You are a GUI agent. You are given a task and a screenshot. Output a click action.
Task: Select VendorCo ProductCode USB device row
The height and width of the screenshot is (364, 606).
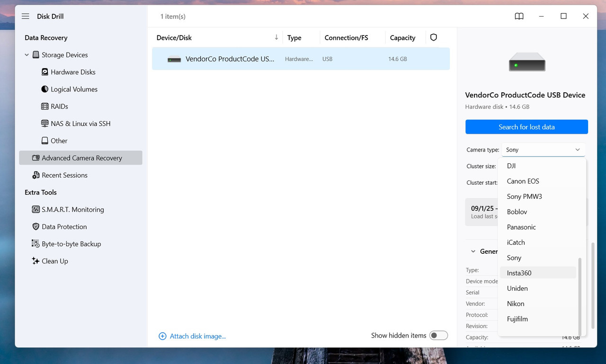click(301, 59)
